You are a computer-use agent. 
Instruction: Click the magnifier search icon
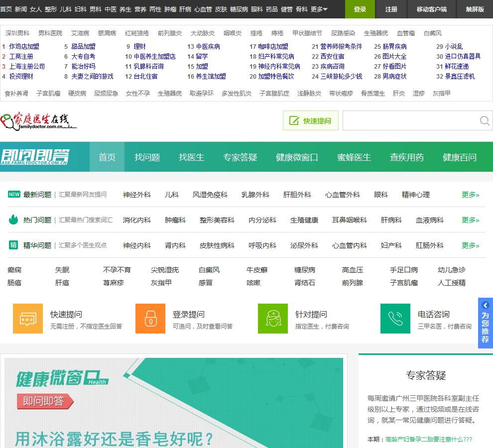tap(484, 121)
